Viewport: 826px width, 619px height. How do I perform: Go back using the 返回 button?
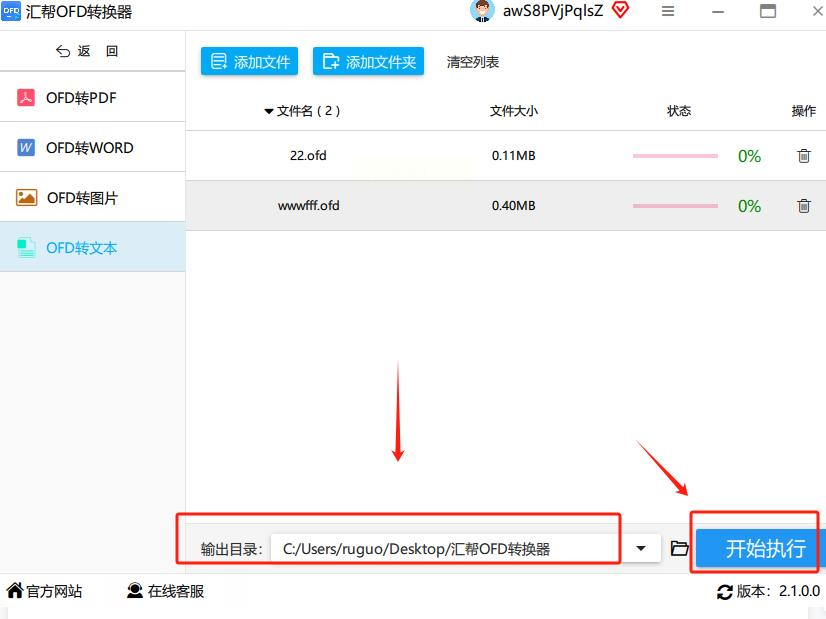point(87,51)
